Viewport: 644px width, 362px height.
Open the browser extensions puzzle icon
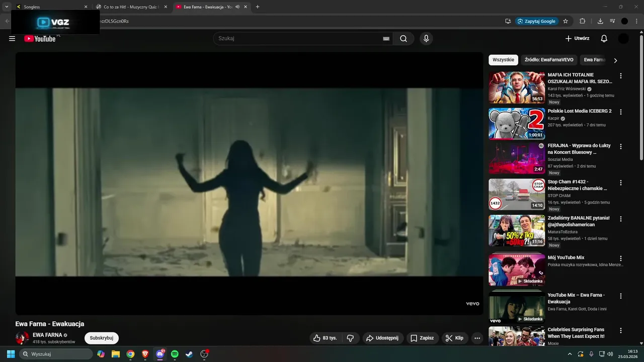[583, 21]
